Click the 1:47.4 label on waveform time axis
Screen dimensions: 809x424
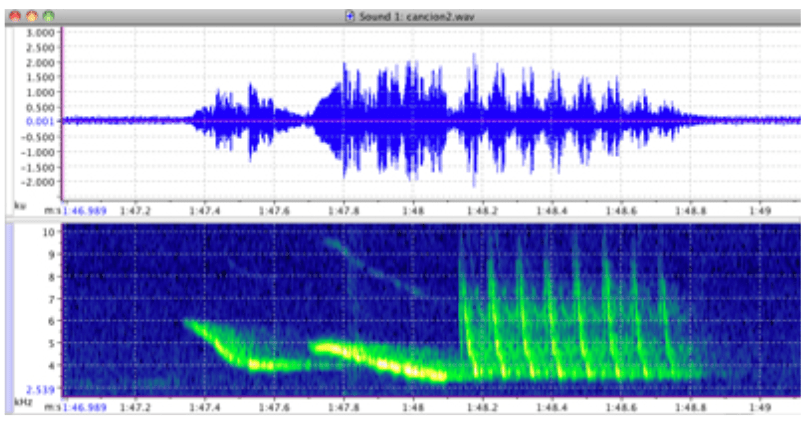tap(204, 211)
